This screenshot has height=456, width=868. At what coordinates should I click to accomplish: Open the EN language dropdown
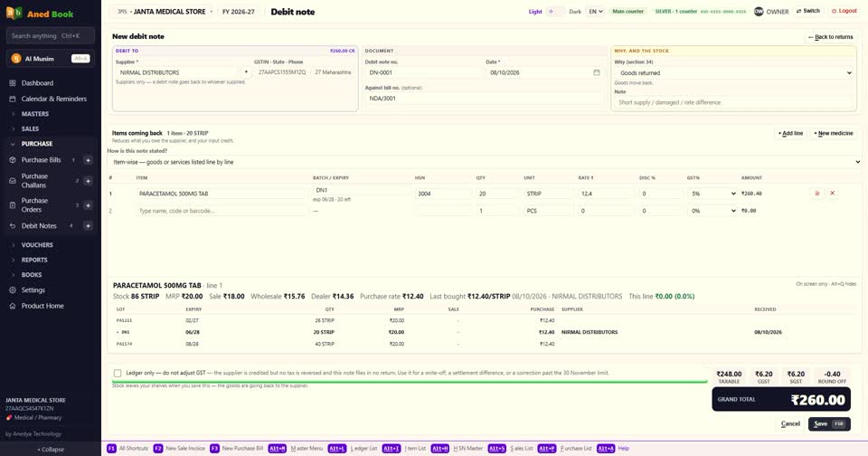pyautogui.click(x=595, y=11)
